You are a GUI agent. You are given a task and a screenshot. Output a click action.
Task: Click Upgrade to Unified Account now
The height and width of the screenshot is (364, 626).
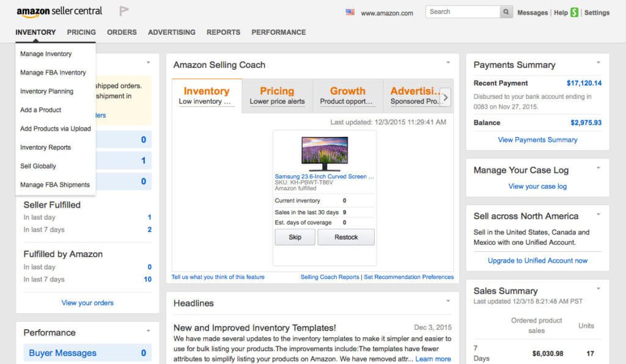coord(537,261)
